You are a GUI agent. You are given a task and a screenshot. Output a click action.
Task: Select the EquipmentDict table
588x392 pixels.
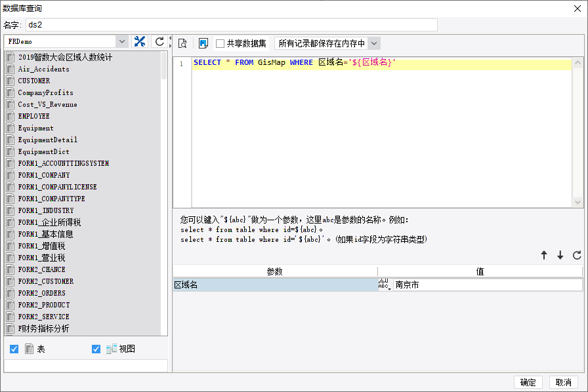point(43,151)
